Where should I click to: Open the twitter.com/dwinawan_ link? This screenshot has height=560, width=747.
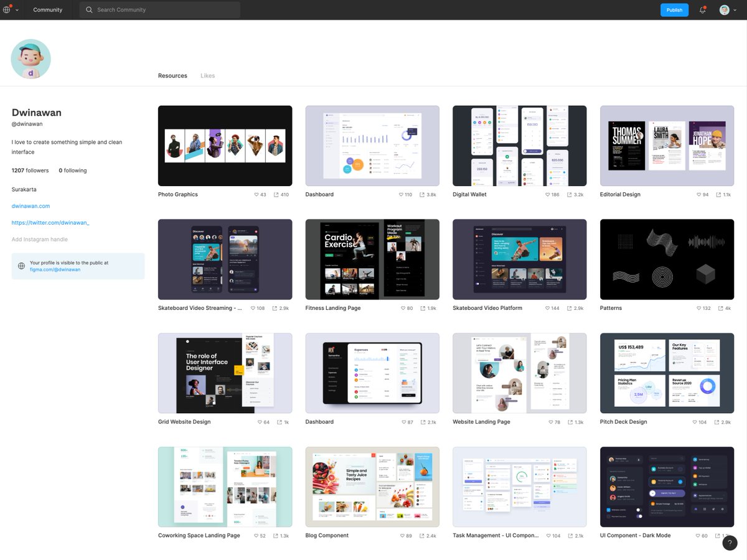pos(50,223)
